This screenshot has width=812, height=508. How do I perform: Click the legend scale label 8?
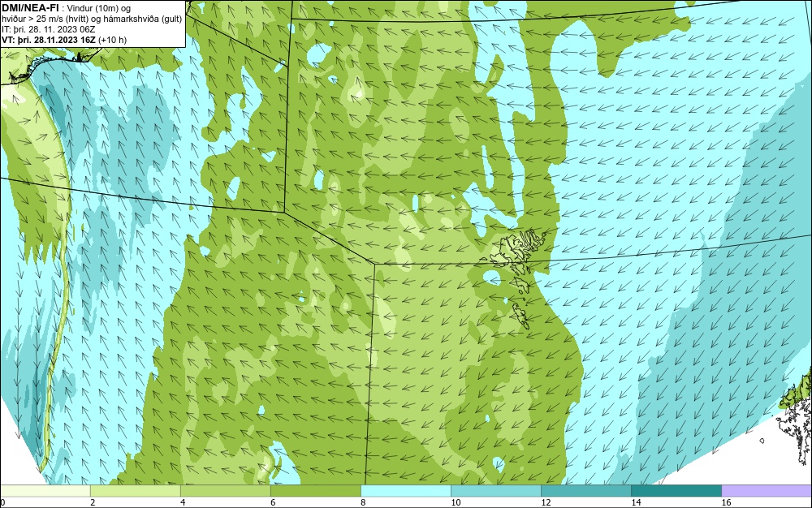(363, 502)
